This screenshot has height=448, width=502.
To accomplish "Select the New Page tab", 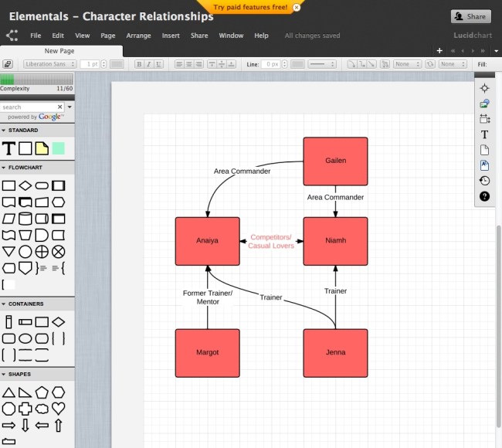I will click(x=60, y=50).
